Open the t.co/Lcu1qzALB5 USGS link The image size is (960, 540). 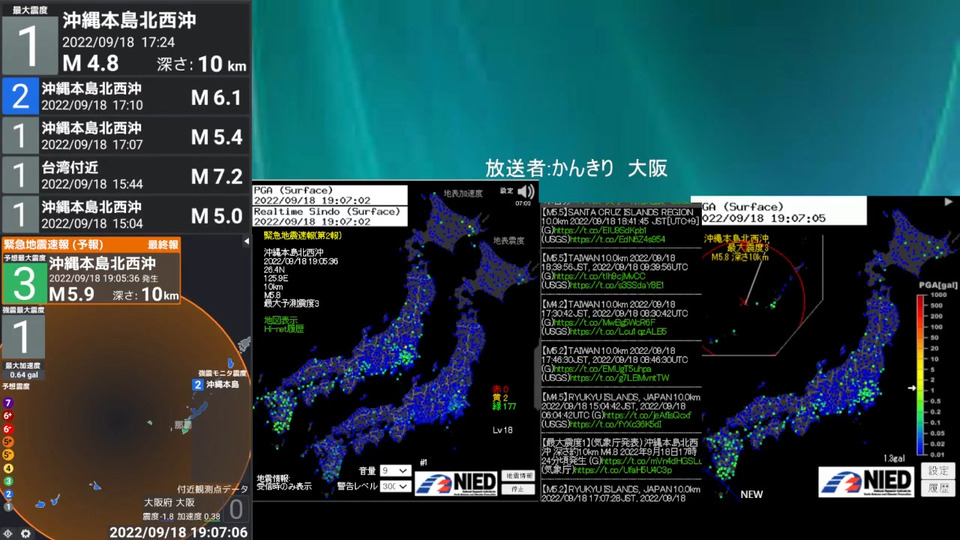click(618, 332)
